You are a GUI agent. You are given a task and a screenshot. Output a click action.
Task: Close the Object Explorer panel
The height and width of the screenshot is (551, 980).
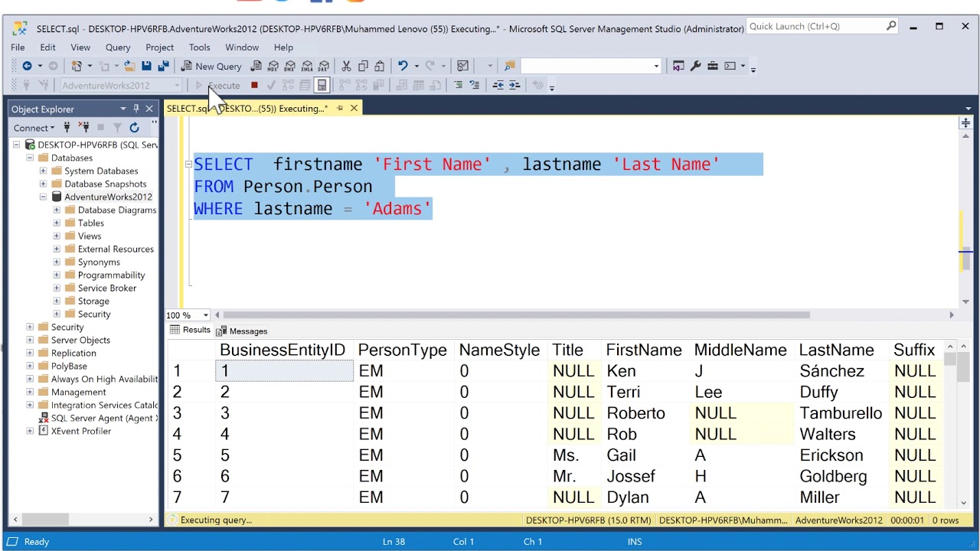tap(149, 109)
